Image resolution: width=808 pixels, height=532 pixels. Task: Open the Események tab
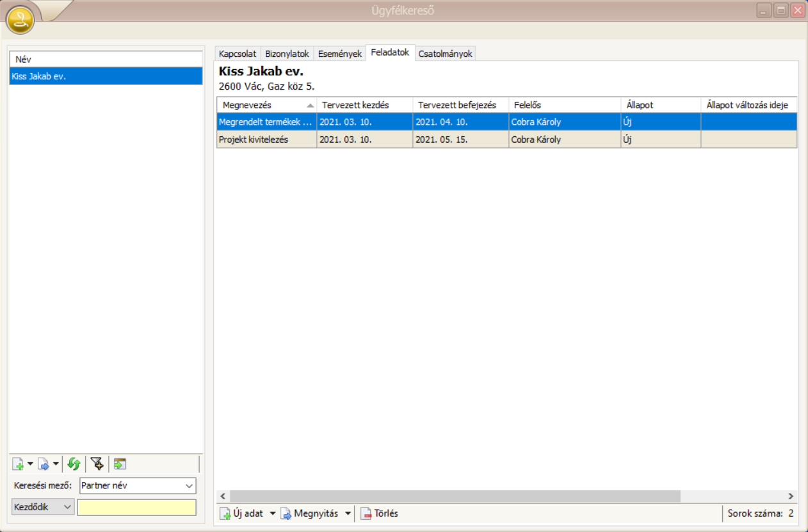(340, 54)
